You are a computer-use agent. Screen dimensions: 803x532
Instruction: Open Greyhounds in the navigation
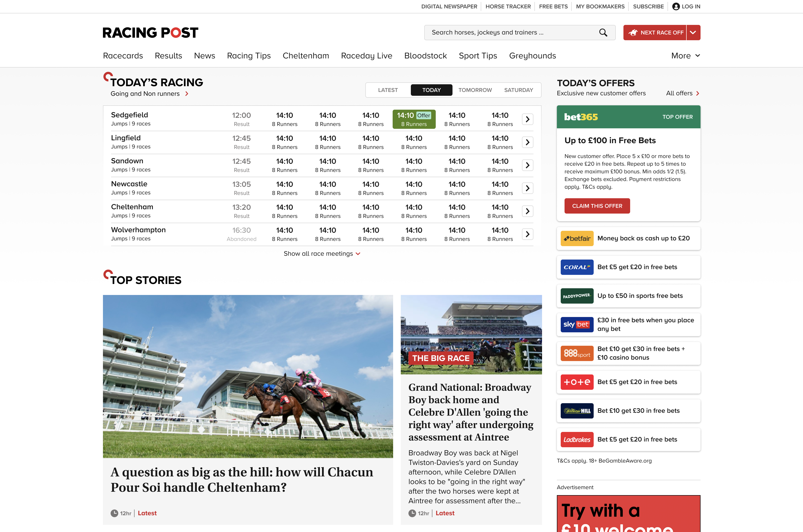532,56
